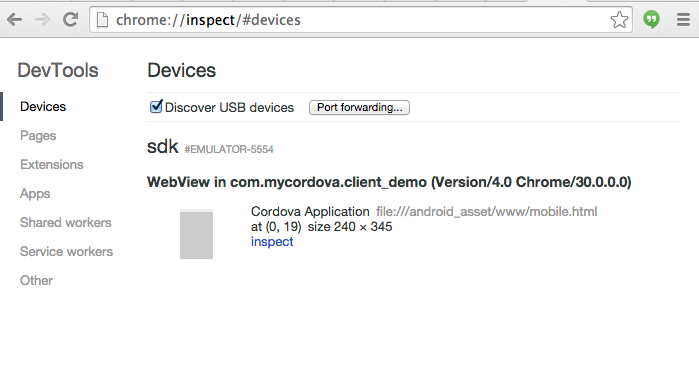Click the page icon in address bar
Viewport: 699px width, 365px height.
point(103,20)
